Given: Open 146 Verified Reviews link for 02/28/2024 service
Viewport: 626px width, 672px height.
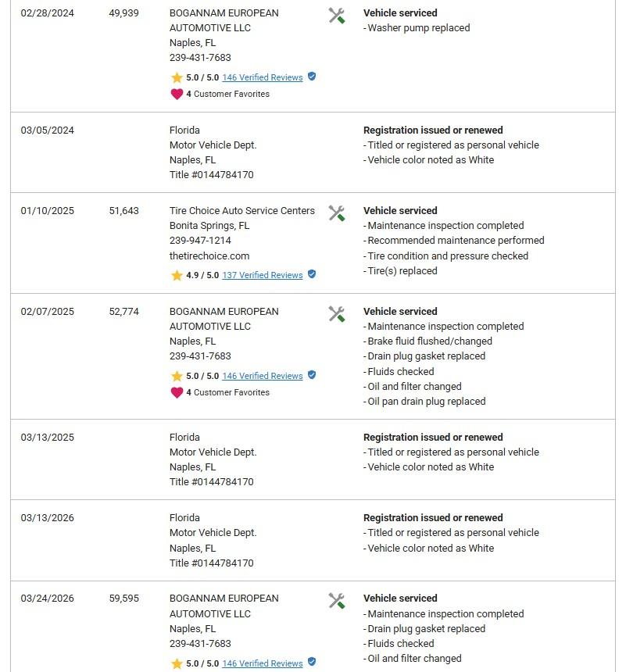Looking at the screenshot, I should 263,77.
